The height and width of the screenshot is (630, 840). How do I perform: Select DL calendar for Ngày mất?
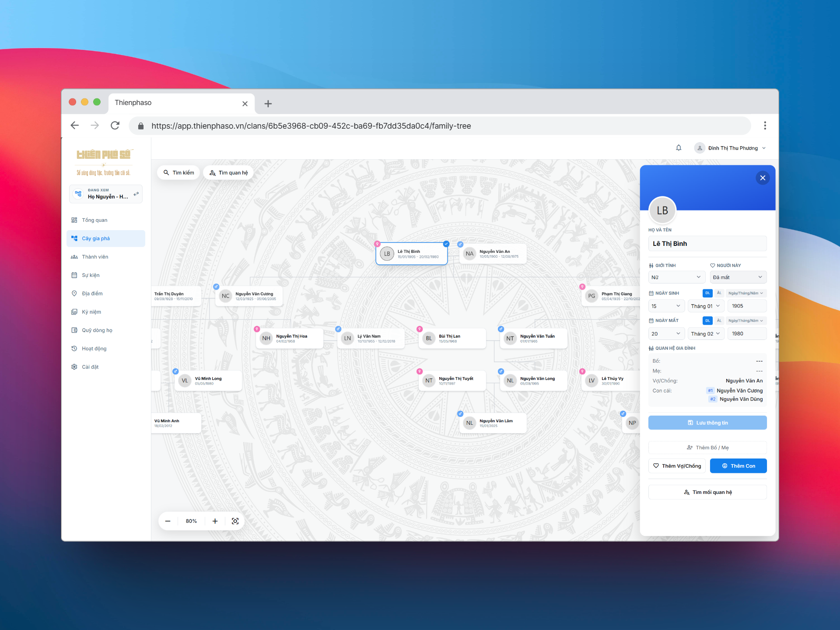click(x=707, y=321)
